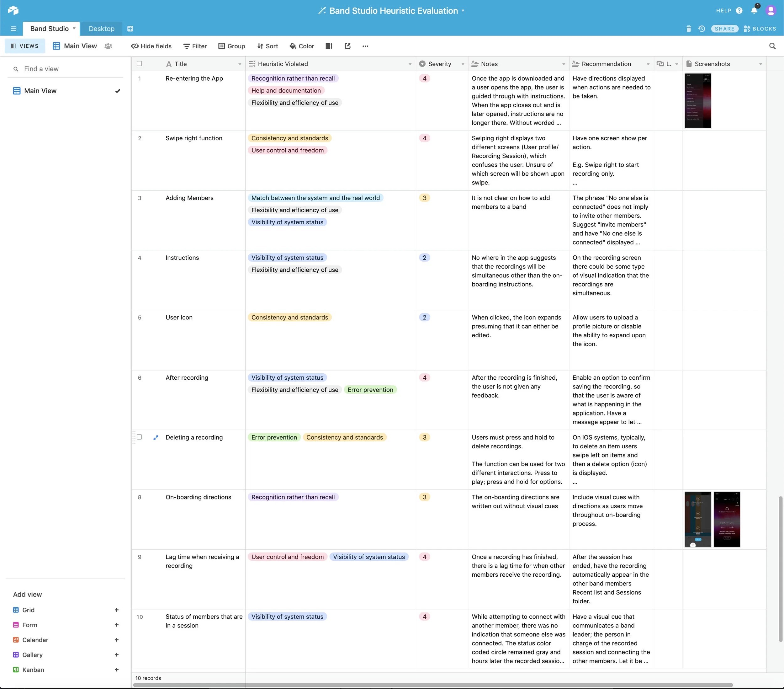
Task: Check the Deleting a recording row checkbox
Action: pyautogui.click(x=139, y=437)
